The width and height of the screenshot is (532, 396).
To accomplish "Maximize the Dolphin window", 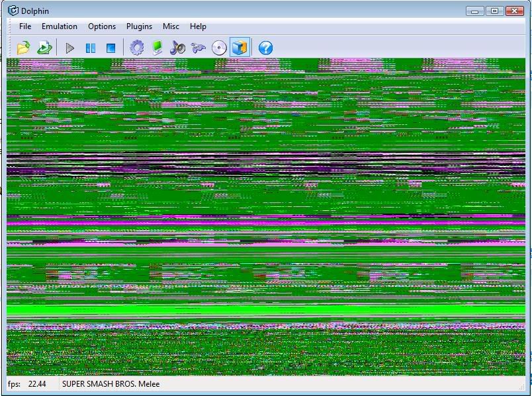I will coord(495,11).
